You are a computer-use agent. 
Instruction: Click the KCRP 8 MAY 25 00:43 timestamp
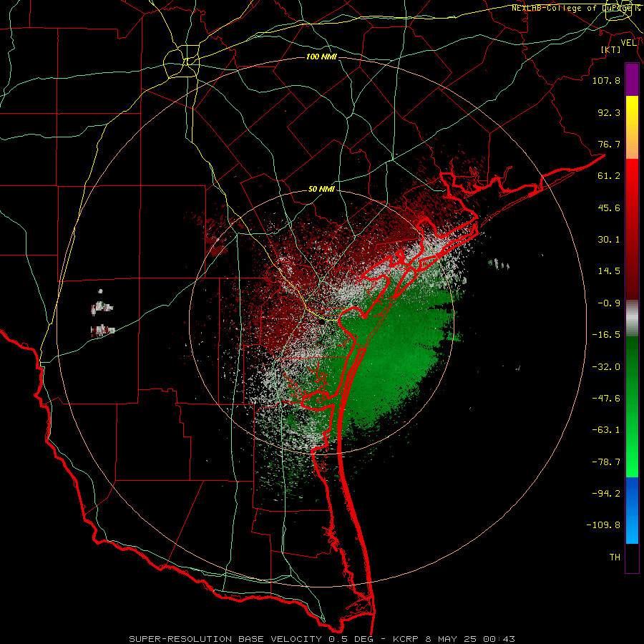click(454, 639)
